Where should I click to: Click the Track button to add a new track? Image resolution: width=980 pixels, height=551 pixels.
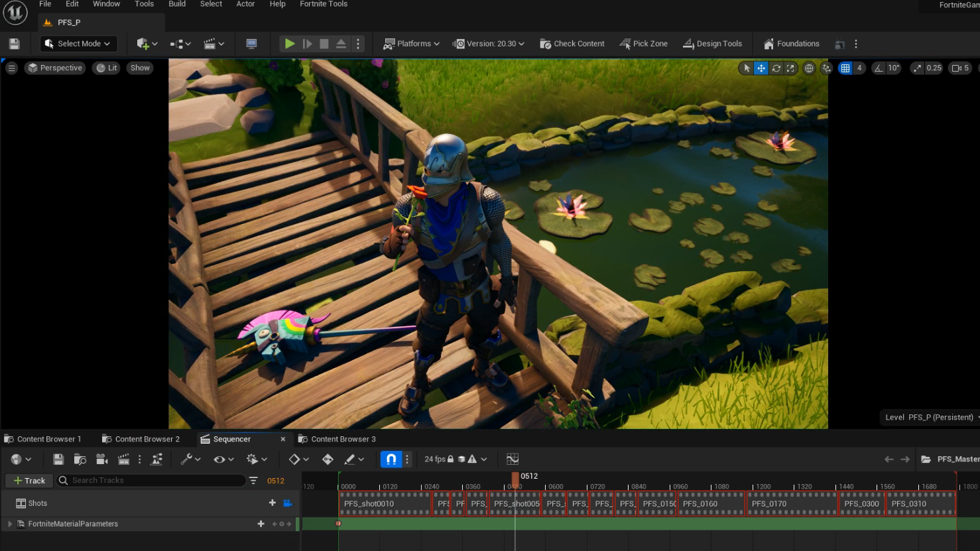pyautogui.click(x=29, y=480)
